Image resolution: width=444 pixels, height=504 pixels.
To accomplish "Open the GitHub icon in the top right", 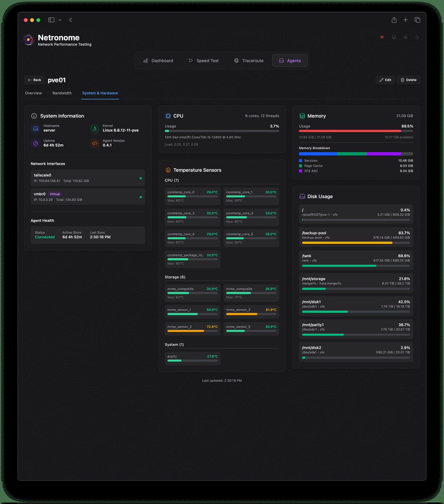I will 394,37.
